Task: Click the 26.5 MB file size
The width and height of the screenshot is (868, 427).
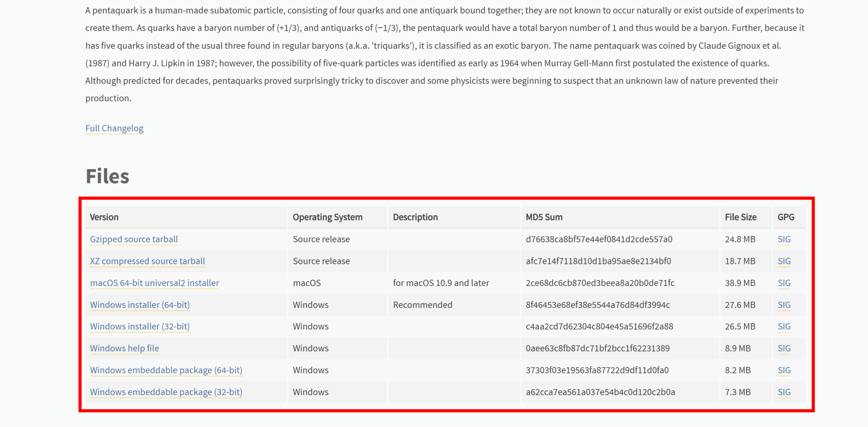Action: (x=740, y=326)
